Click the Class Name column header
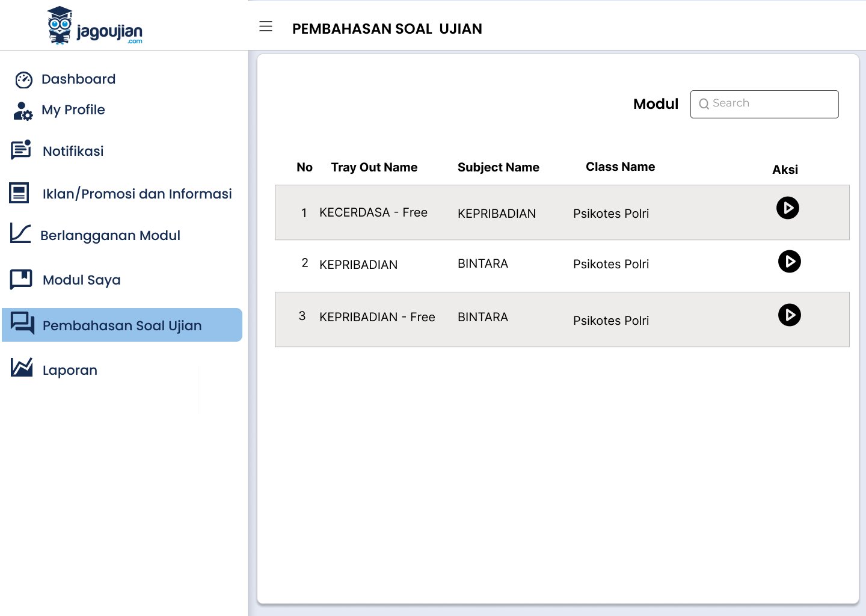 pos(621,167)
